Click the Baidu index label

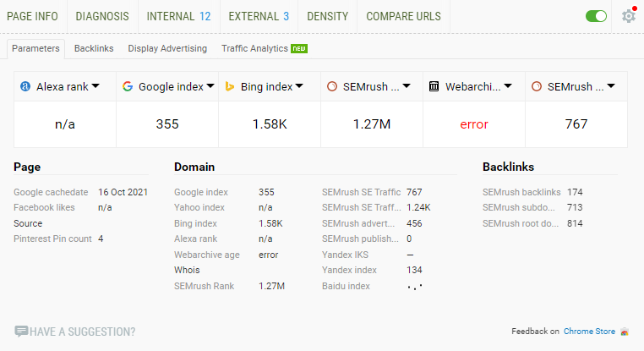click(x=346, y=286)
